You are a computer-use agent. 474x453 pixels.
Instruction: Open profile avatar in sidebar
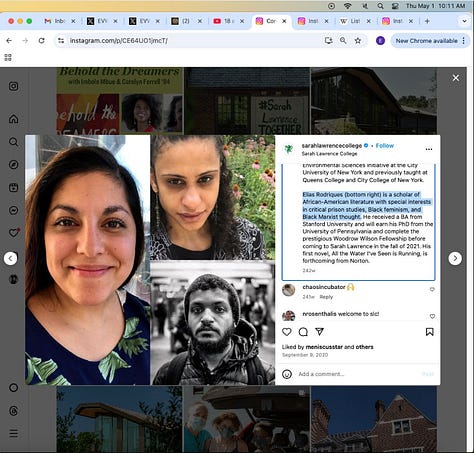(13, 279)
